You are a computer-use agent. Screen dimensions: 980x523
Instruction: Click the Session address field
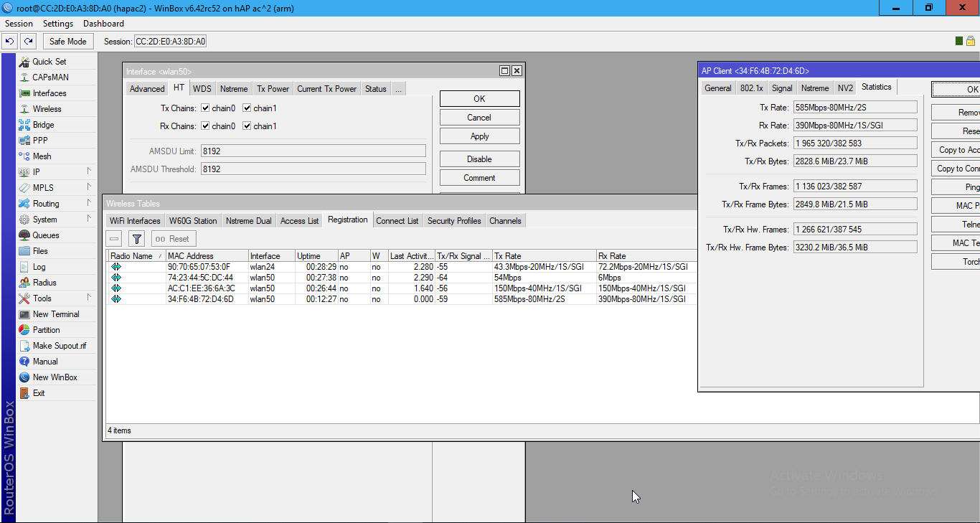(171, 42)
